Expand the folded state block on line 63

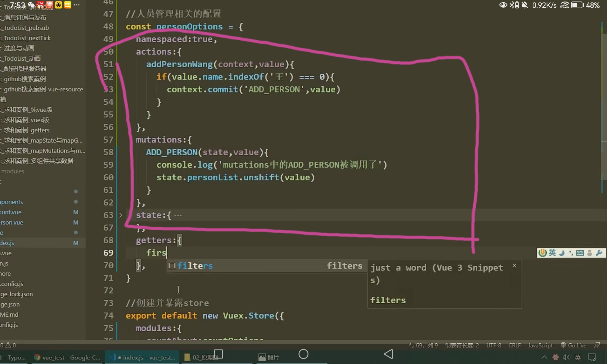tap(120, 215)
